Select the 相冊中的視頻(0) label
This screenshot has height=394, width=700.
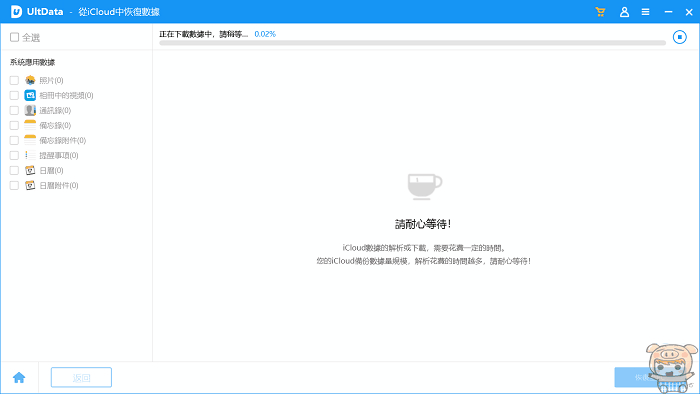pyautogui.click(x=66, y=95)
